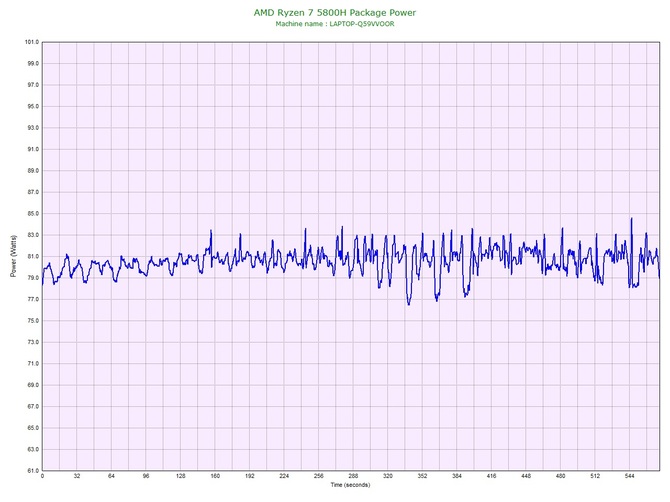The height and width of the screenshot is (502, 670).
Task: Click the 'Machine name : LAPTOP-Q59VVOOR' subtitle
Action: coord(335,24)
